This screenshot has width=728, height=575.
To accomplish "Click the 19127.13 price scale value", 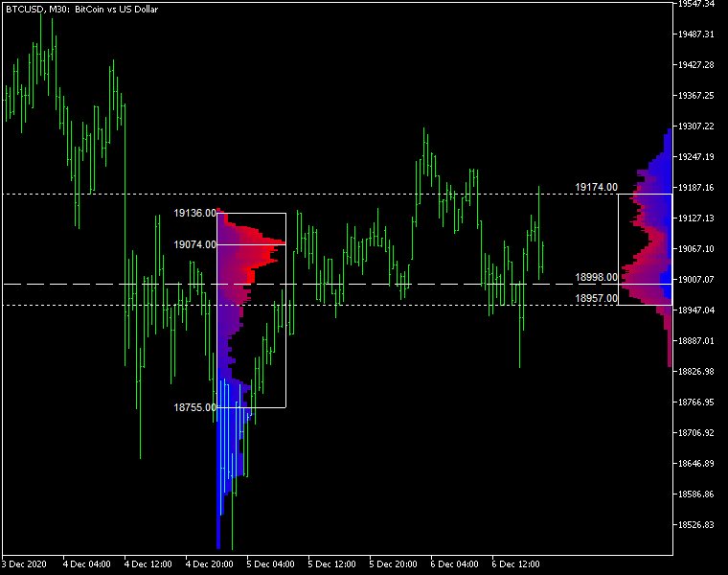I will (x=696, y=218).
